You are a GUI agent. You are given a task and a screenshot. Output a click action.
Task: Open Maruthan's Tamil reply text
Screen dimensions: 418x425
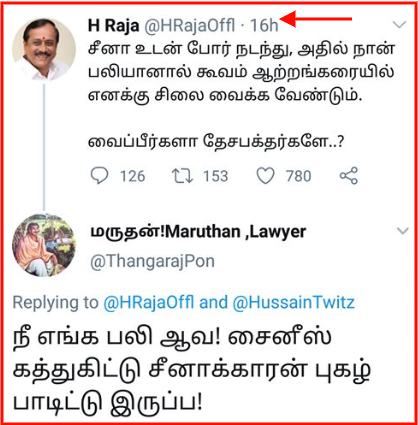(192, 372)
